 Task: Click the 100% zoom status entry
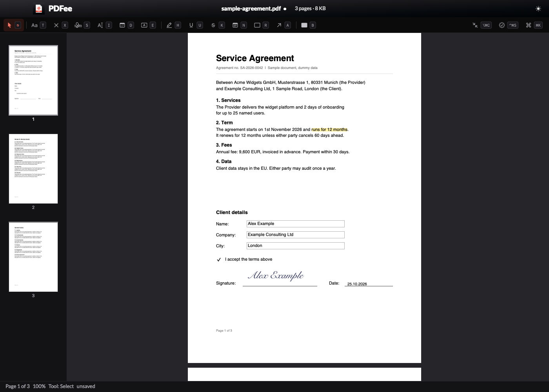(x=39, y=387)
